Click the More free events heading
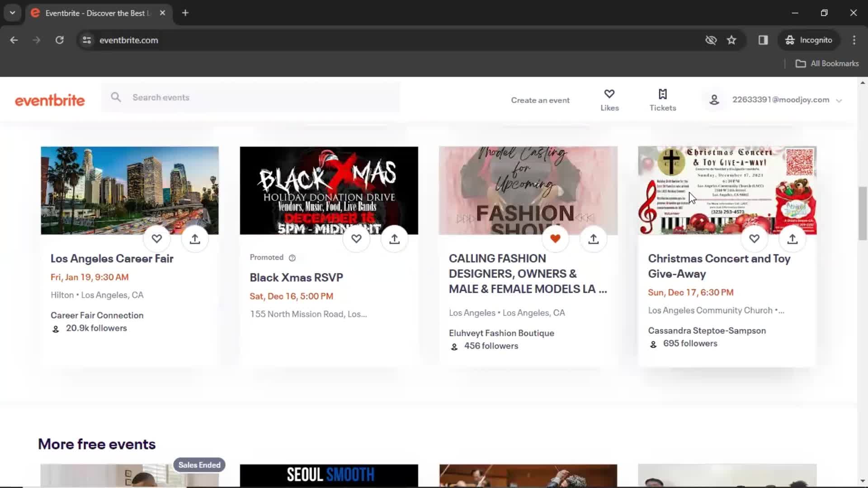The width and height of the screenshot is (868, 488). click(97, 444)
